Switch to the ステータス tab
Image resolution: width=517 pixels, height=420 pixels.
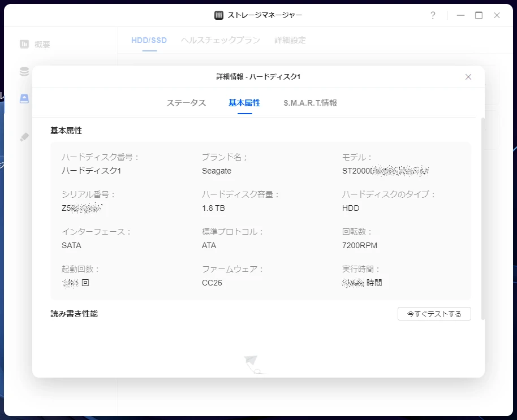coord(186,103)
